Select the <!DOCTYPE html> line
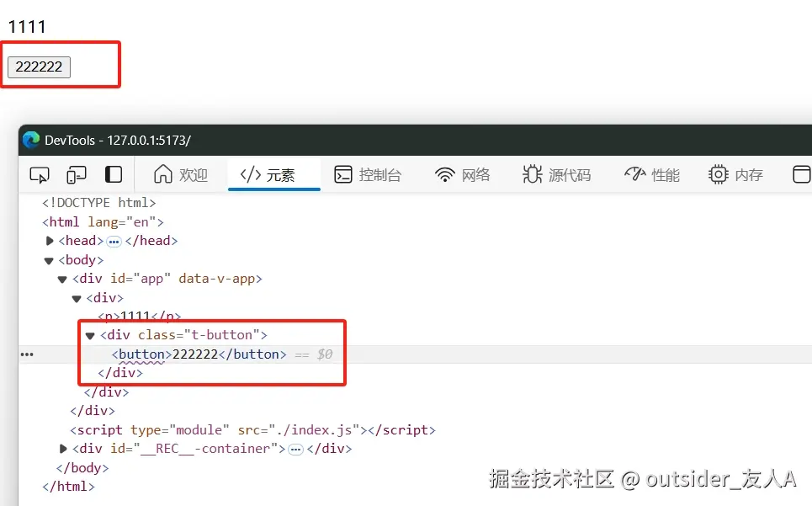The image size is (812, 506). click(99, 203)
